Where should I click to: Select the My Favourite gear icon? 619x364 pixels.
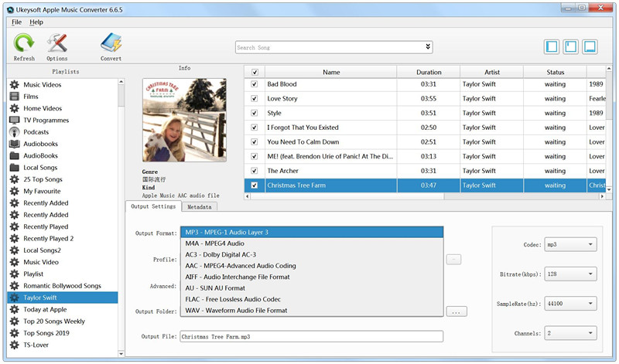coord(14,191)
